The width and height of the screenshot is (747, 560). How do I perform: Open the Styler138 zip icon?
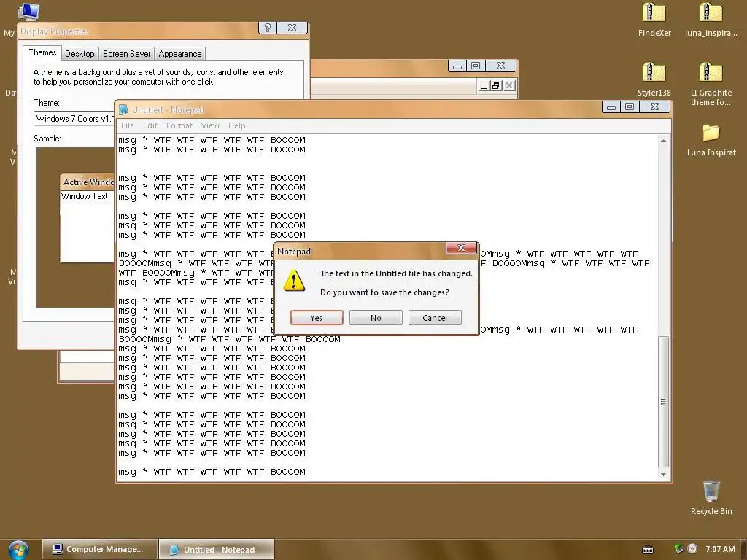pos(654,79)
